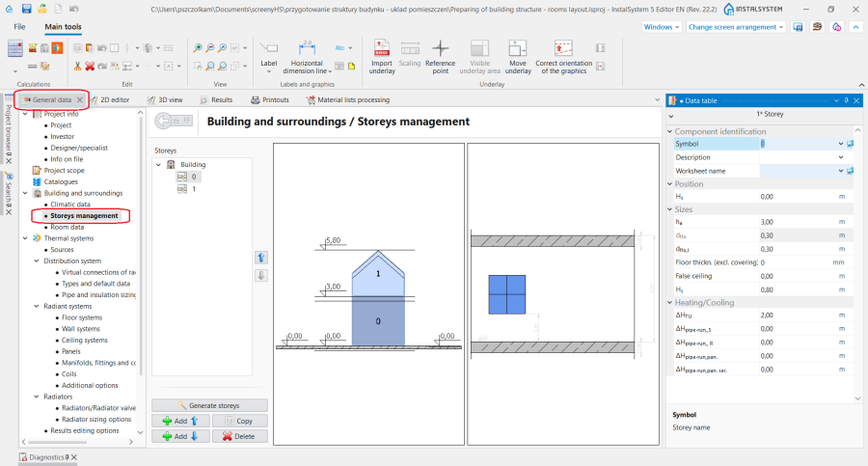This screenshot has height=466, width=868.
Task: Open the File menu
Action: tap(19, 27)
